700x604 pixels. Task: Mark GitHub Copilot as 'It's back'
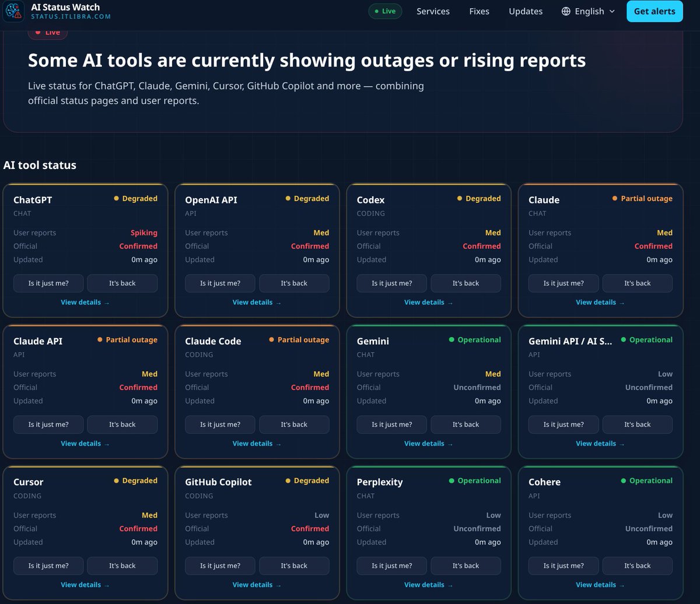coord(294,566)
